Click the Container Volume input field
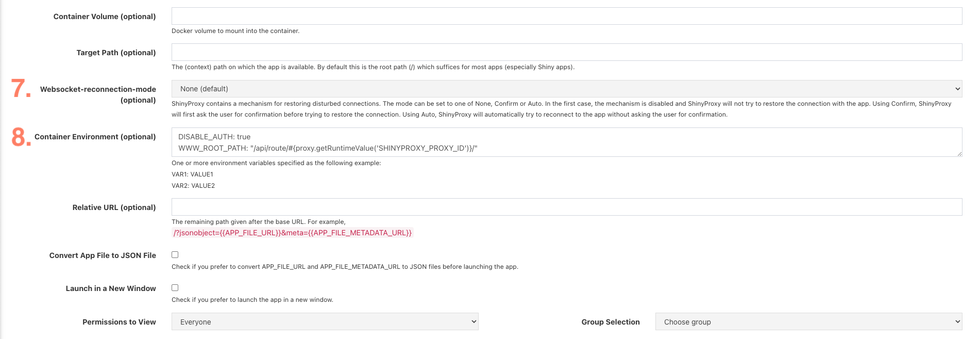 pos(567,16)
